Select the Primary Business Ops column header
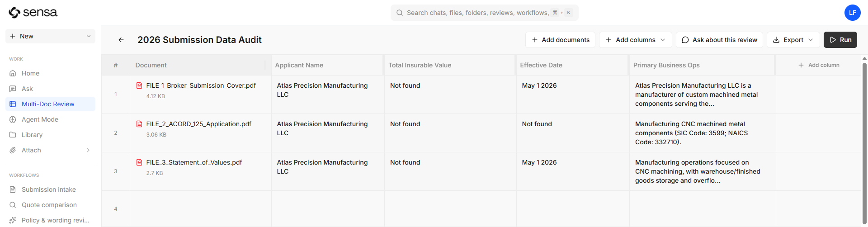The image size is (868, 227). tap(702, 65)
